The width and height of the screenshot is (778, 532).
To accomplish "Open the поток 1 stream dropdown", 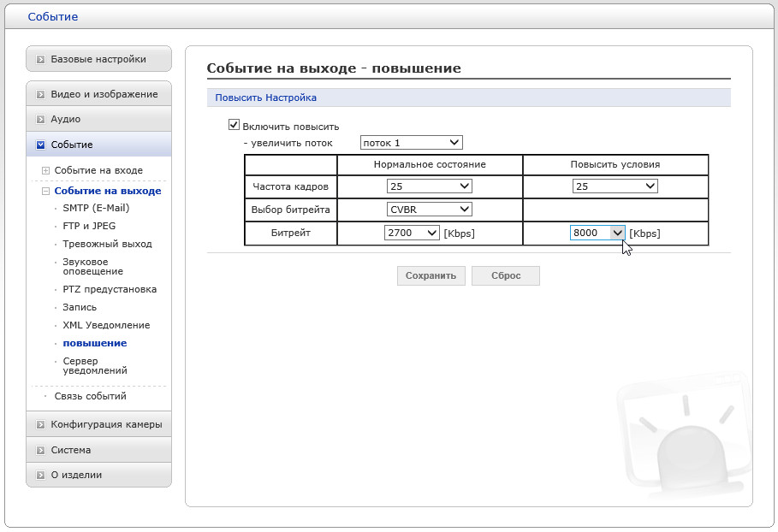I will [x=411, y=143].
